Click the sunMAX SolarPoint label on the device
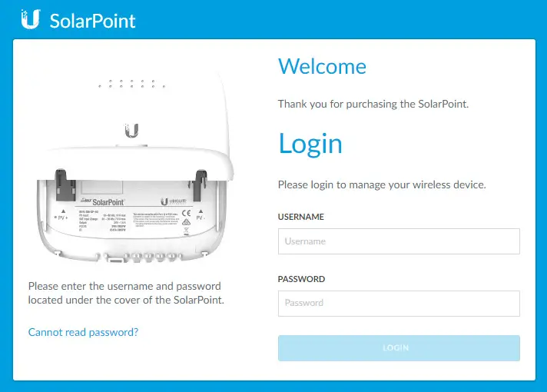Image resolution: width=547 pixels, height=392 pixels. tap(108, 201)
